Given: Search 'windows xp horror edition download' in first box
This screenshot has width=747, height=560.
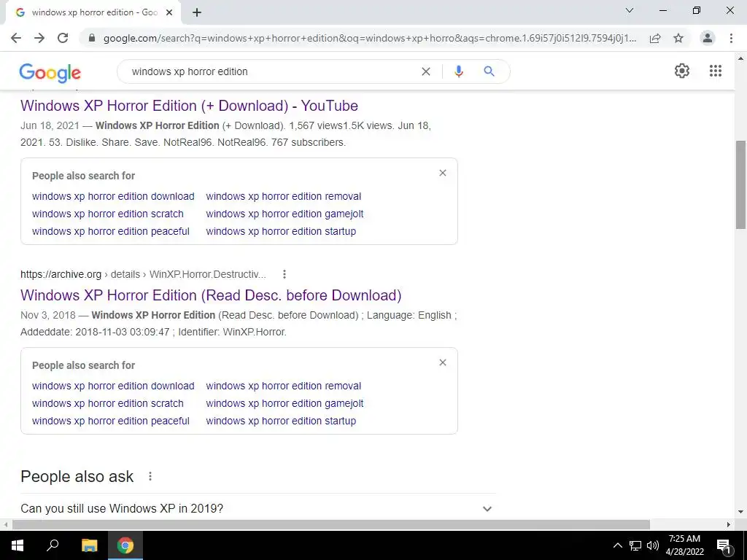Looking at the screenshot, I should (x=113, y=196).
